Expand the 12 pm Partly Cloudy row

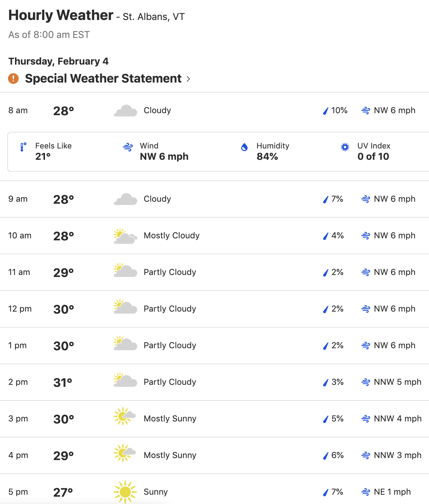pyautogui.click(x=213, y=309)
